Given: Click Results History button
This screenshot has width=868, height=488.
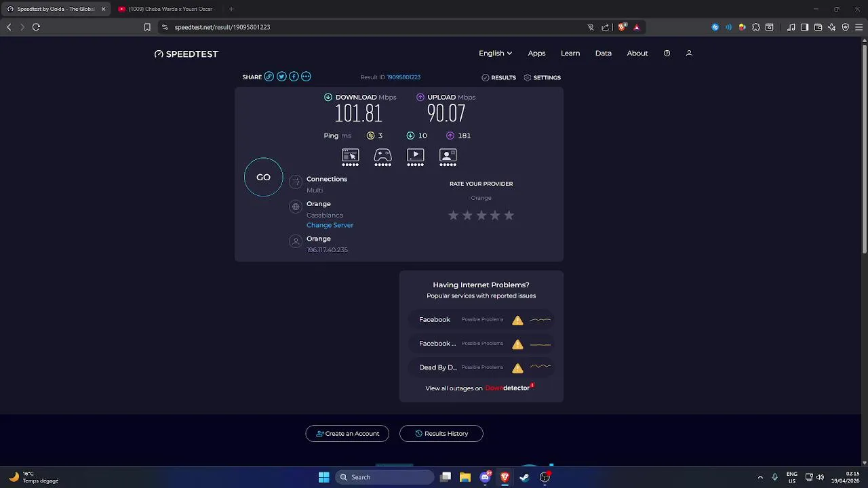Looking at the screenshot, I should coord(441,434).
